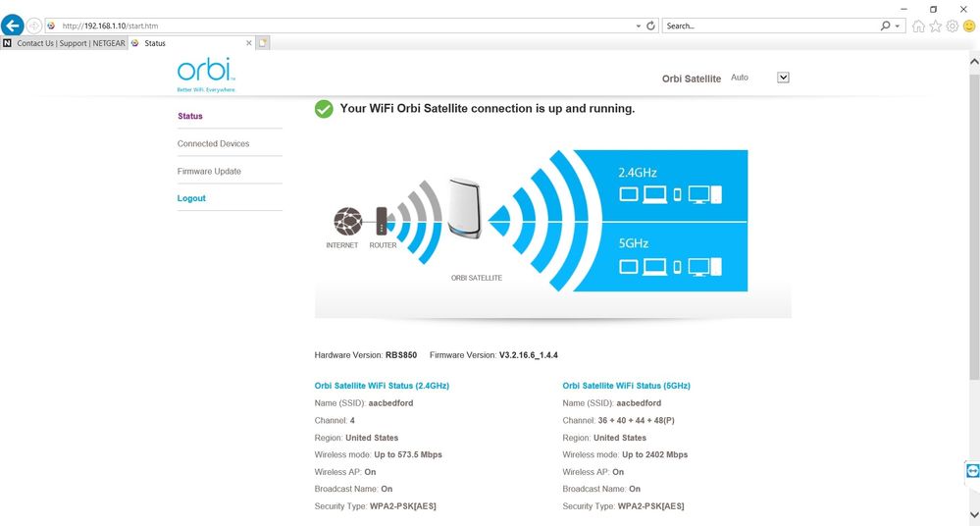Image resolution: width=980 pixels, height=526 pixels.
Task: Open a new browser tab
Action: 263,43
